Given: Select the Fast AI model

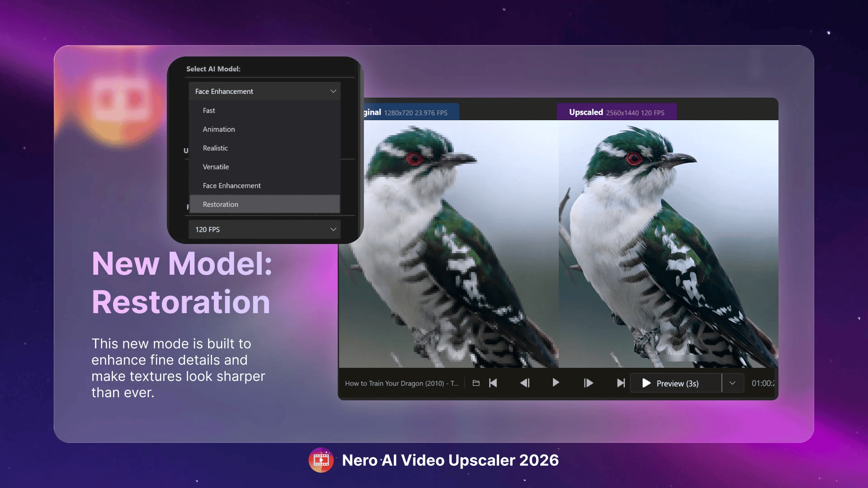Looking at the screenshot, I should (208, 110).
